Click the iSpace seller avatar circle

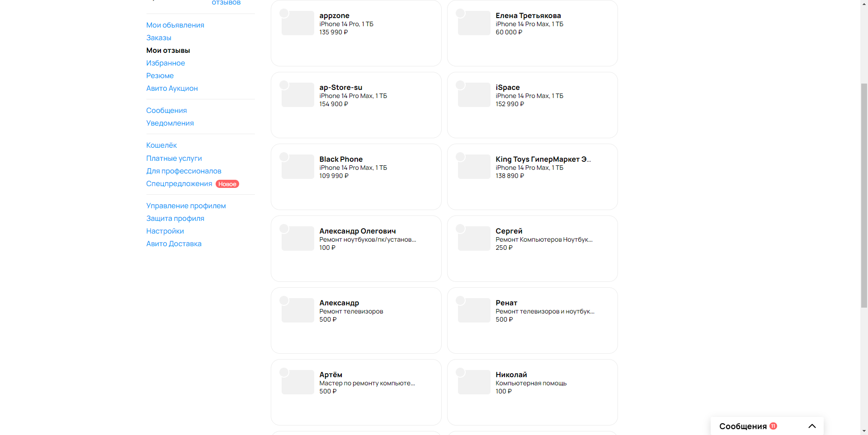(x=460, y=85)
